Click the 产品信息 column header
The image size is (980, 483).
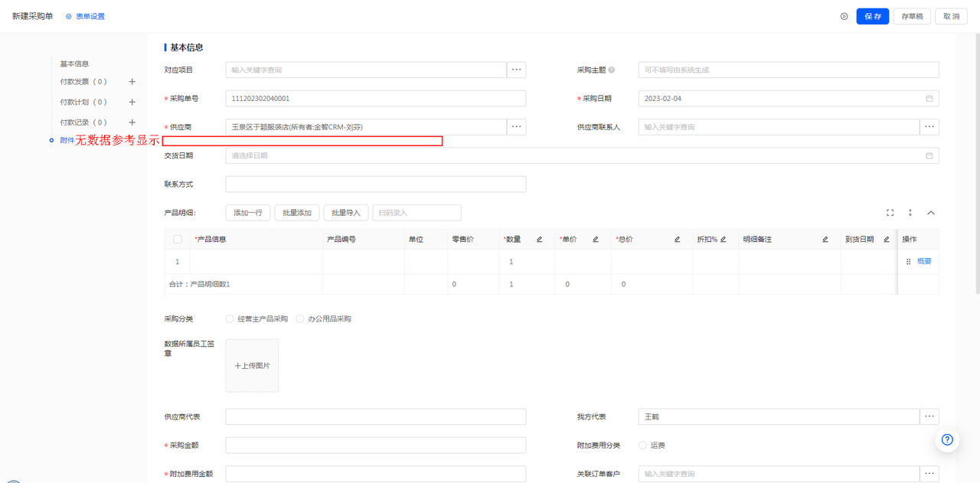(x=256, y=240)
